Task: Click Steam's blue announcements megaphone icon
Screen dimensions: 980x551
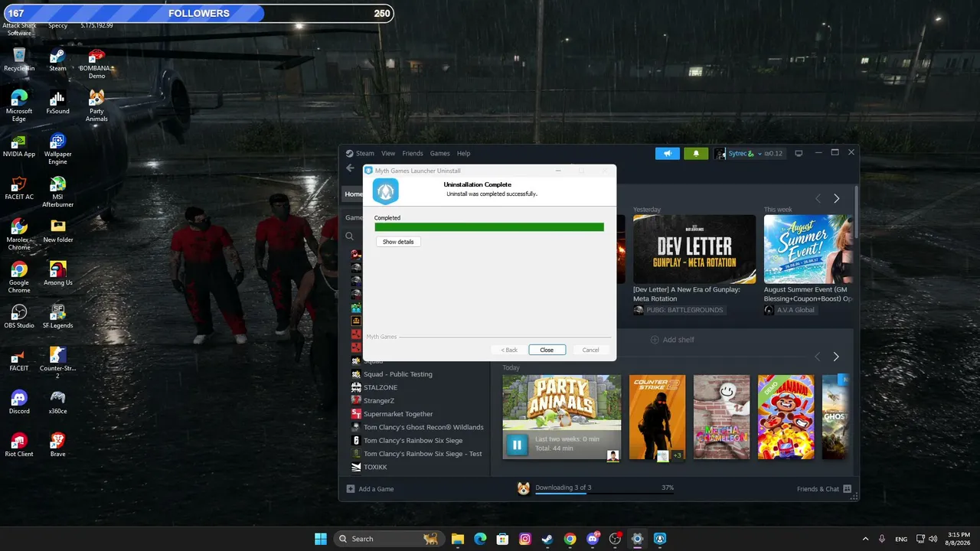Action: (668, 153)
